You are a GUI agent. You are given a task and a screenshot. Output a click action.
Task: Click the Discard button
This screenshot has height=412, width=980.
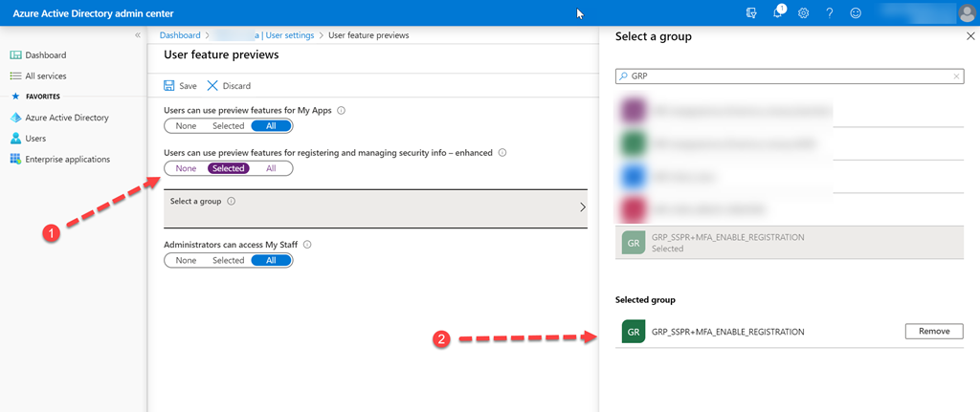point(229,85)
